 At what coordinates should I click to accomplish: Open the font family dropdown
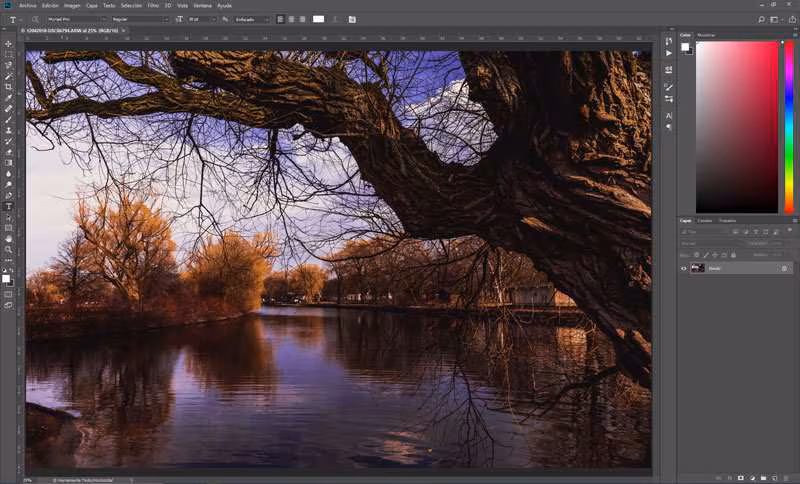point(76,19)
